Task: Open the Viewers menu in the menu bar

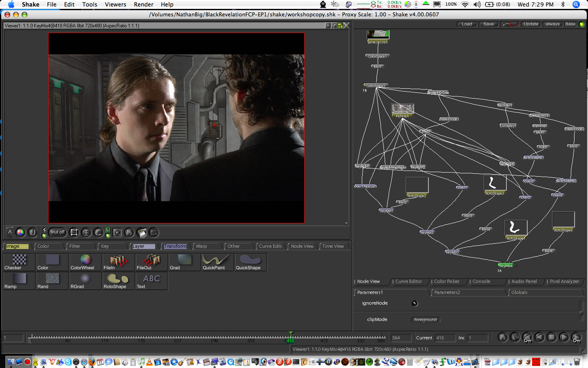Action: click(x=116, y=4)
